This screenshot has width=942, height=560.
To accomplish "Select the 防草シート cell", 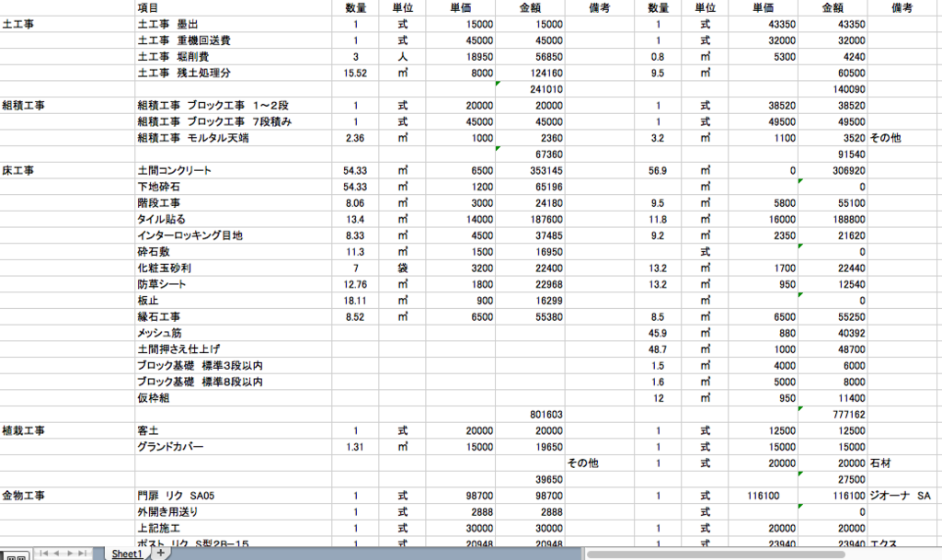I will tap(233, 284).
